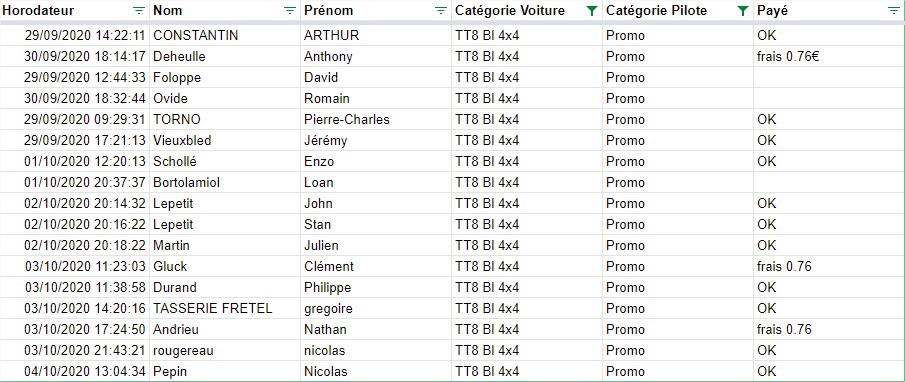Click timestamp 04/10/2020 13:04:34 cell
The width and height of the screenshot is (905, 382).
75,371
